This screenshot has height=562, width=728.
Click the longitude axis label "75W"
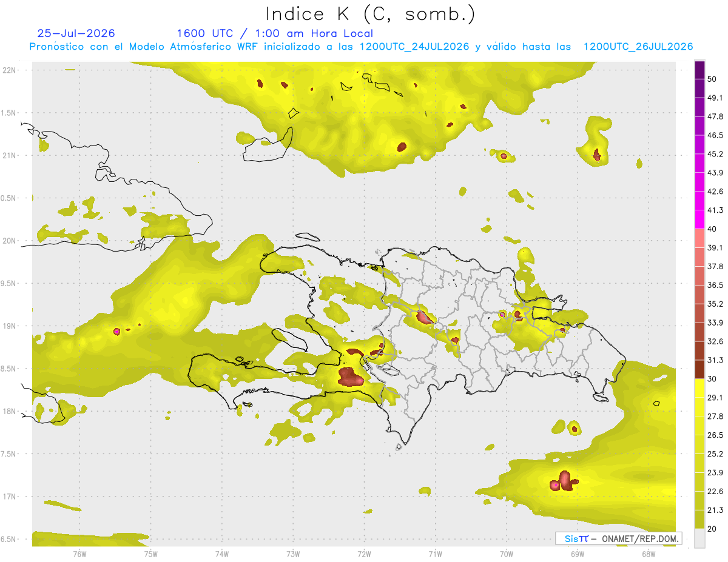pos(151,554)
